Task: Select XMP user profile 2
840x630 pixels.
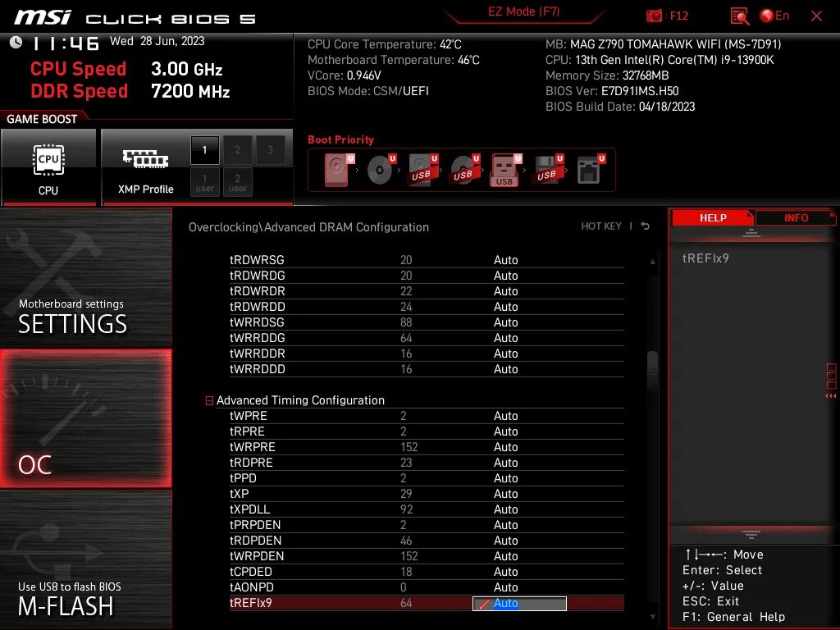Action: [x=237, y=183]
